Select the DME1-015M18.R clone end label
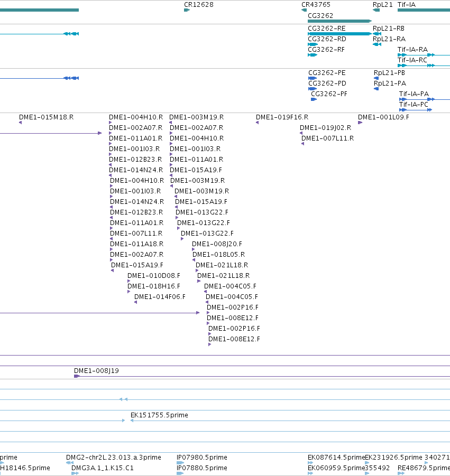The width and height of the screenshot is (450, 476). pos(46,117)
